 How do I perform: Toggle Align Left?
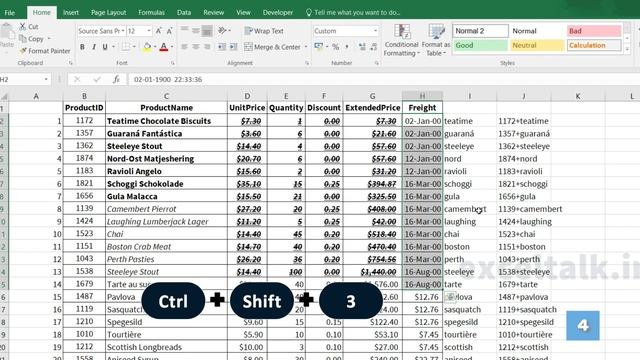point(184,47)
